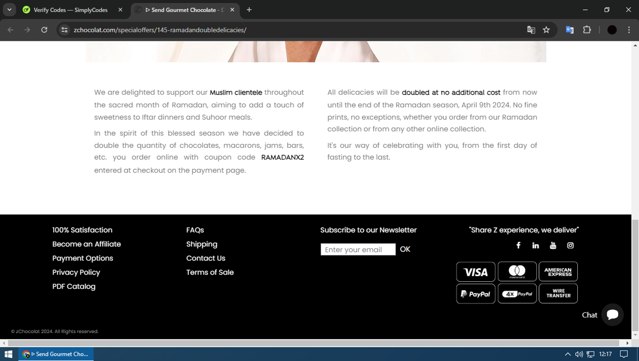This screenshot has width=639, height=361.
Task: View site information icon in address bar
Action: [x=64, y=30]
